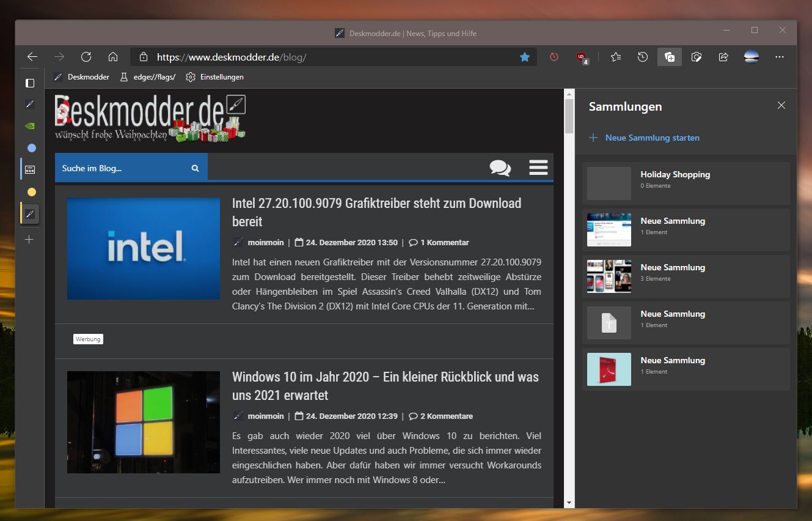The width and height of the screenshot is (812, 521).
Task: Click the blog search magnifier icon
Action: tap(196, 168)
